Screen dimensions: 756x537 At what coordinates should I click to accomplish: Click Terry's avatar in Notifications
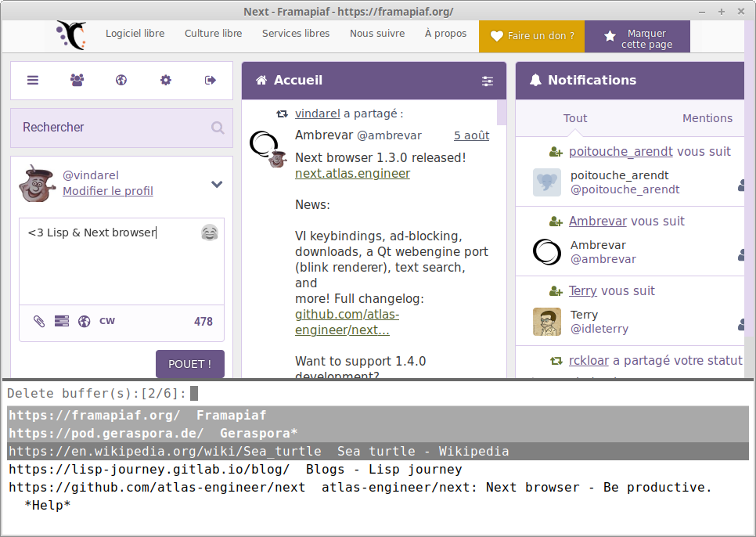pos(547,322)
